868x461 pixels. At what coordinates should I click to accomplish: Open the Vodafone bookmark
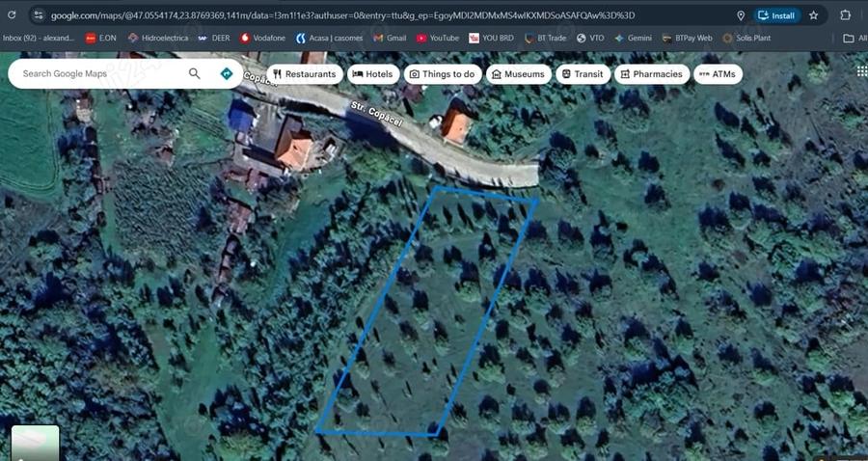click(262, 39)
